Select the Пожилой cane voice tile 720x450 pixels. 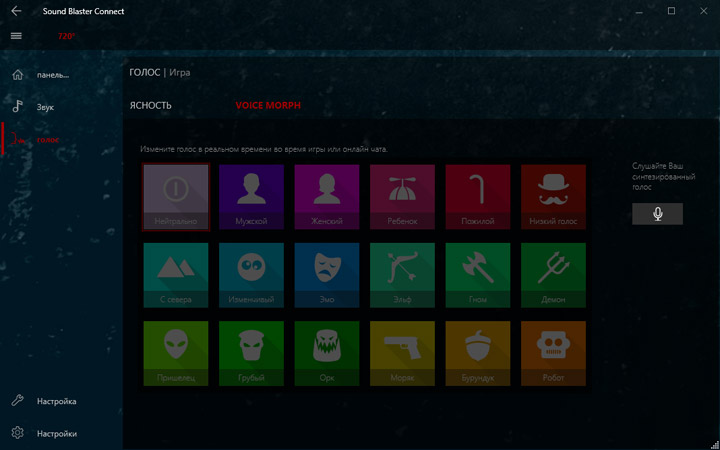[x=478, y=197]
